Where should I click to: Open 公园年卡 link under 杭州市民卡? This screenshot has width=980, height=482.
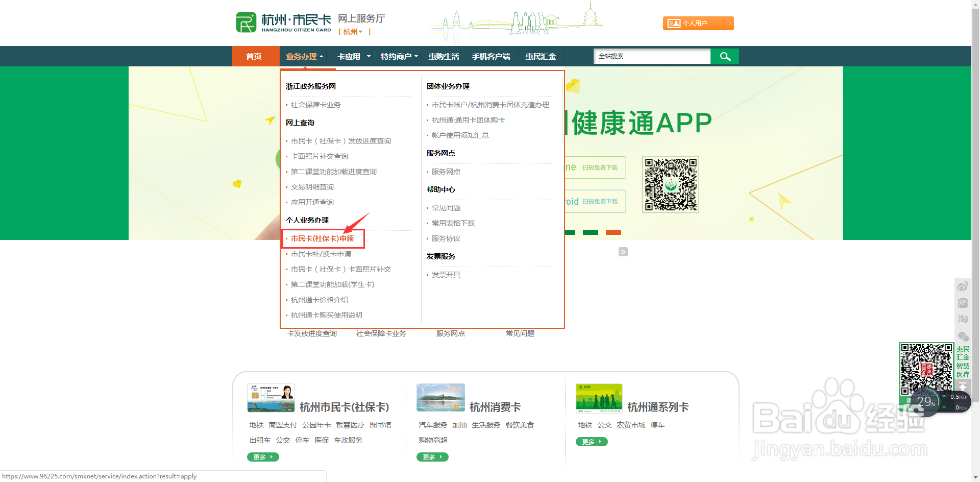coord(316,425)
